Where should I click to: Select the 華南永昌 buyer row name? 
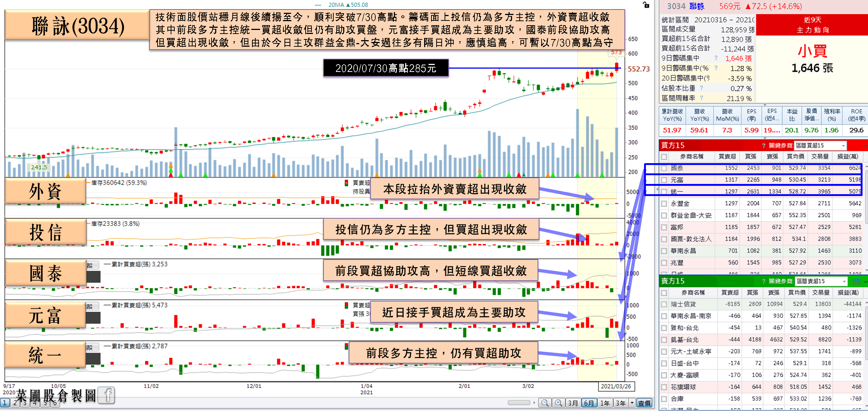pos(683,251)
